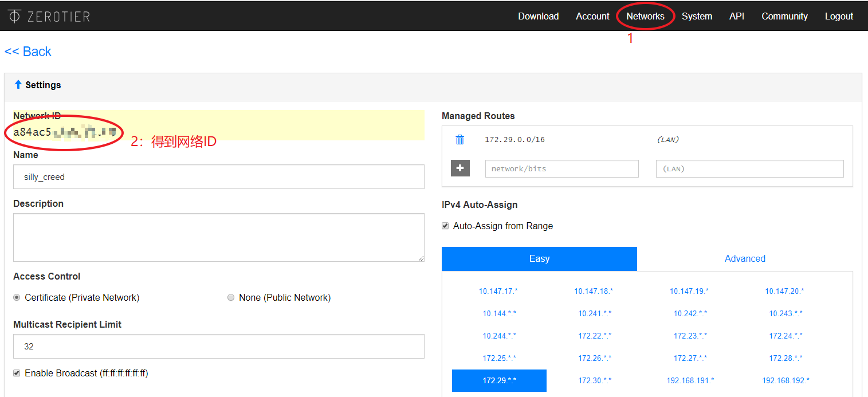
Task: Select the 172.26.*.* range
Action: pos(595,358)
